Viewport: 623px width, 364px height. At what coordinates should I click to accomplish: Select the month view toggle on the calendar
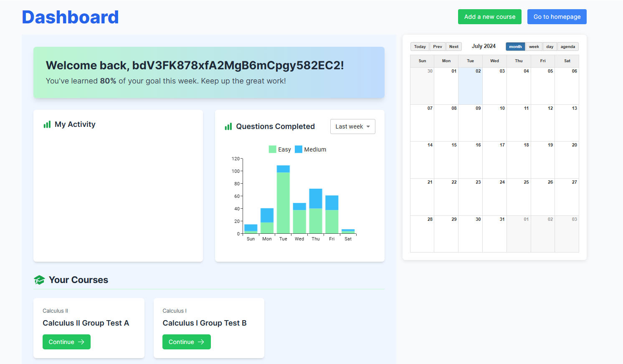pos(515,46)
